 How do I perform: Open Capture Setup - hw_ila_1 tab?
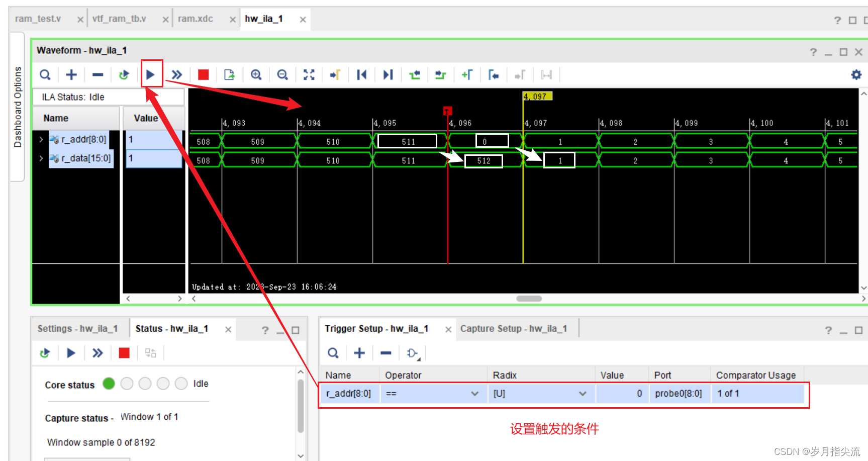514,328
